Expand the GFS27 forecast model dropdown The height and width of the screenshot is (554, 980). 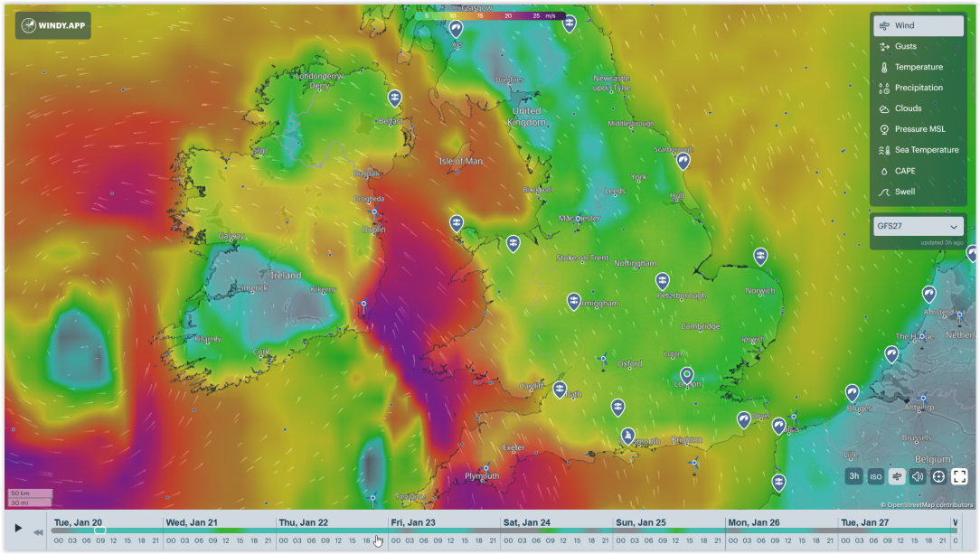click(x=918, y=226)
